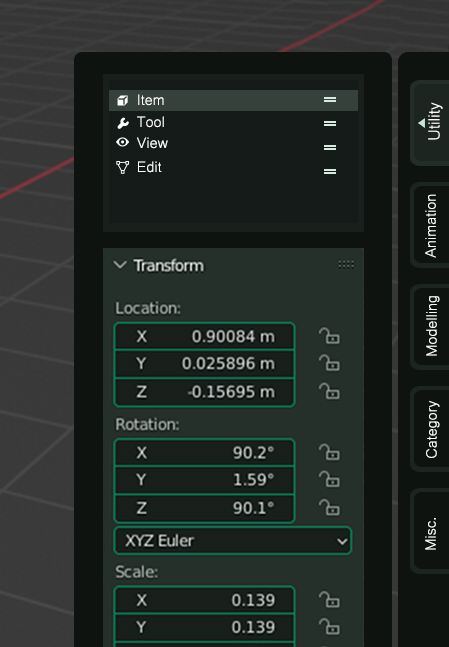This screenshot has height=647, width=449.
Task: Click the Rotation: label
Action: point(147,424)
